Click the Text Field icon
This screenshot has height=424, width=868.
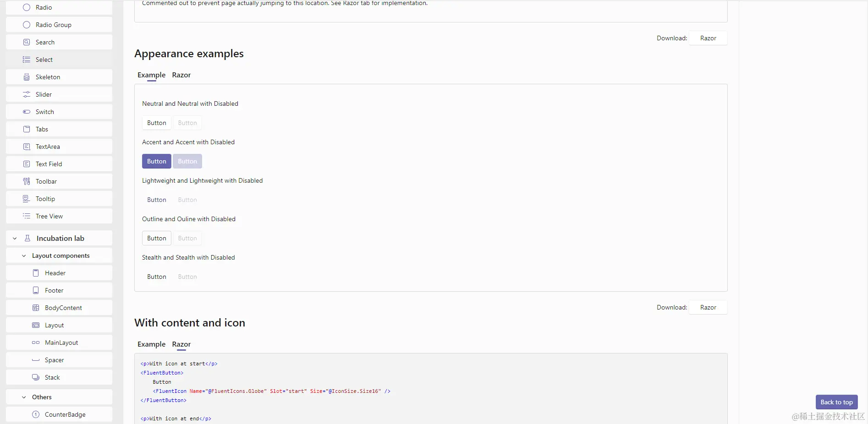(27, 164)
